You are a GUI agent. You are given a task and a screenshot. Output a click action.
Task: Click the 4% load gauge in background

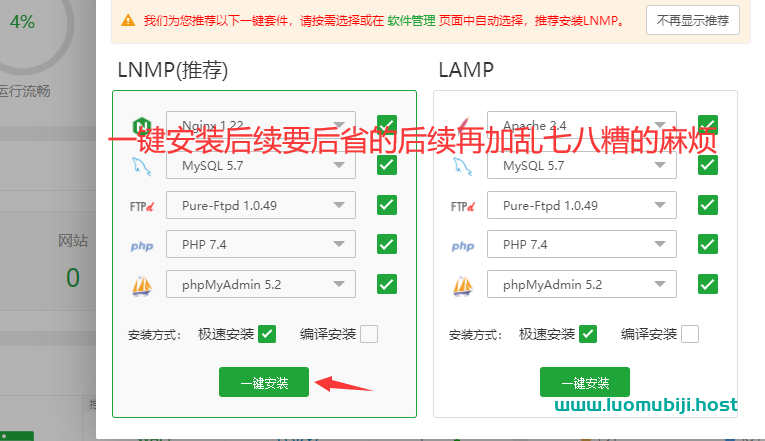(x=22, y=21)
